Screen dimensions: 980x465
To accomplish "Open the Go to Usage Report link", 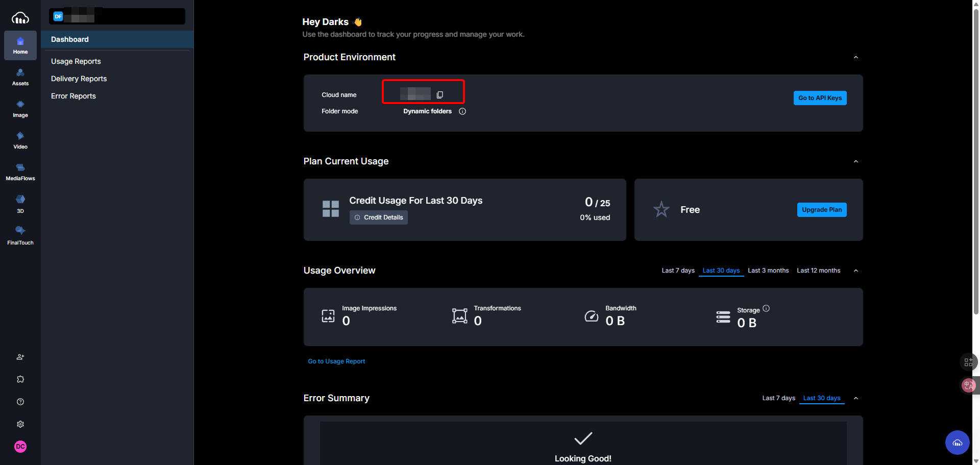I will tap(336, 361).
